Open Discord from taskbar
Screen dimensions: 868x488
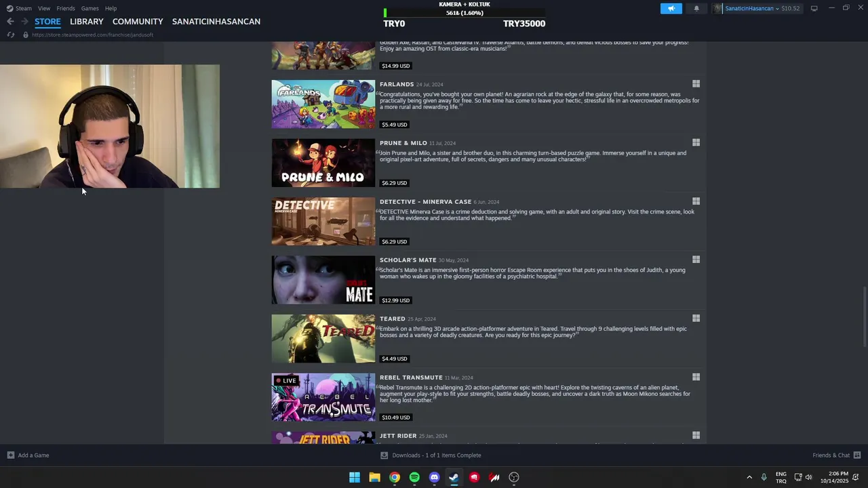435,477
